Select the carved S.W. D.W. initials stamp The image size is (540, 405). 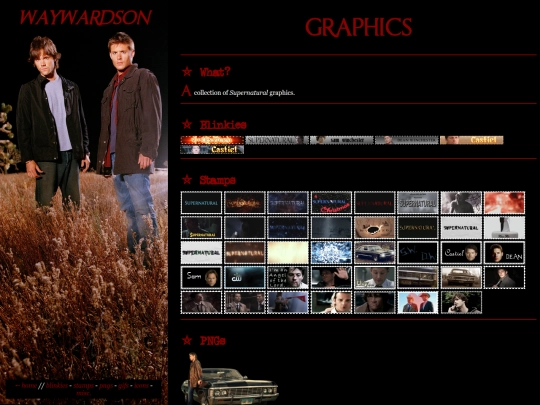[x=418, y=252]
